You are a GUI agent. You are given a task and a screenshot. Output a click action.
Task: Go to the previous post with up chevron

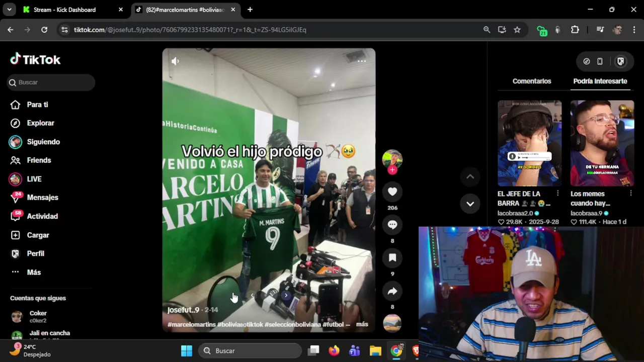470,176
